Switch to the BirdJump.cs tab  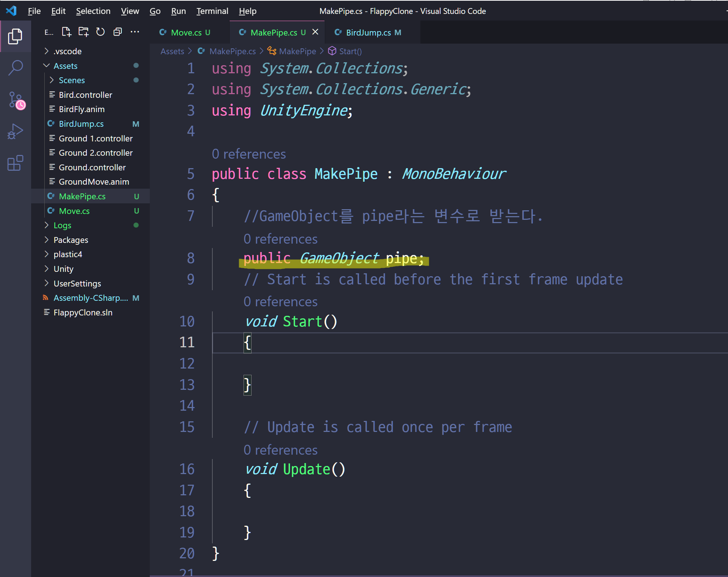point(368,33)
